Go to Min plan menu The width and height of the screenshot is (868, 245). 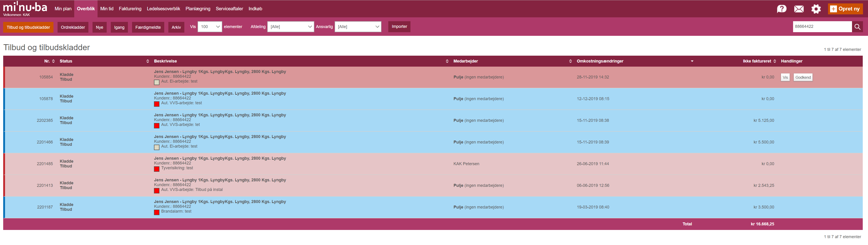63,9
